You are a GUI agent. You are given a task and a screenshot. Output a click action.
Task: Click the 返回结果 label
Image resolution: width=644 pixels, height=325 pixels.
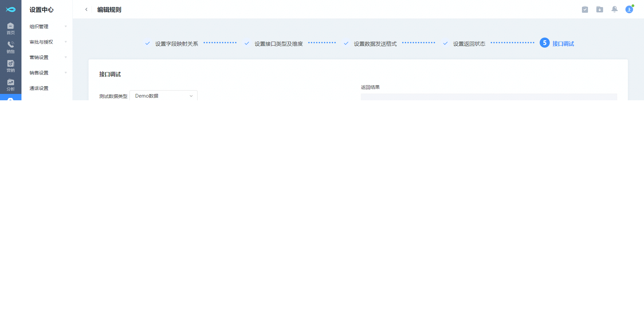(370, 87)
